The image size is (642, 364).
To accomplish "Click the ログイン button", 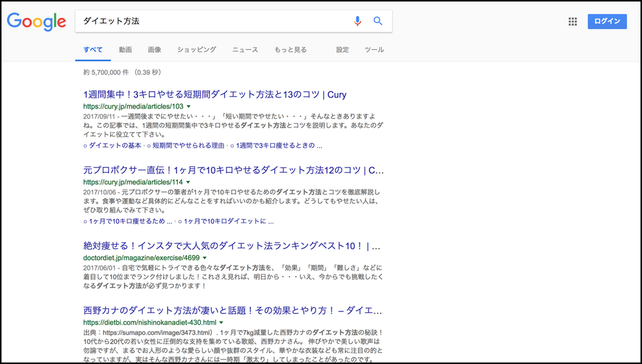I will click(607, 21).
